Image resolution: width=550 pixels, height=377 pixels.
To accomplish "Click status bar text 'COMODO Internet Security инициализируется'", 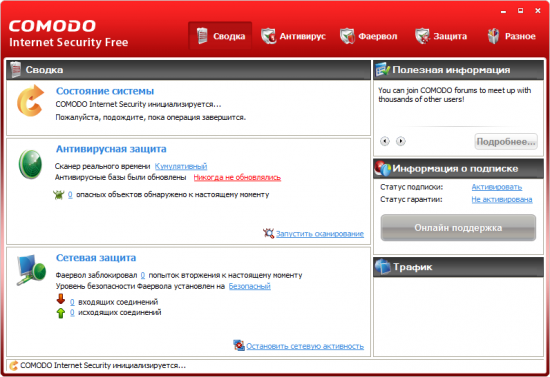I will [103, 365].
